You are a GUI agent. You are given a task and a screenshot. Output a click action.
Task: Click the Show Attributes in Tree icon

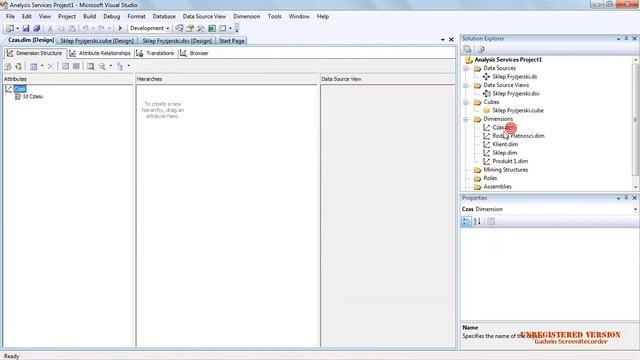[65, 66]
